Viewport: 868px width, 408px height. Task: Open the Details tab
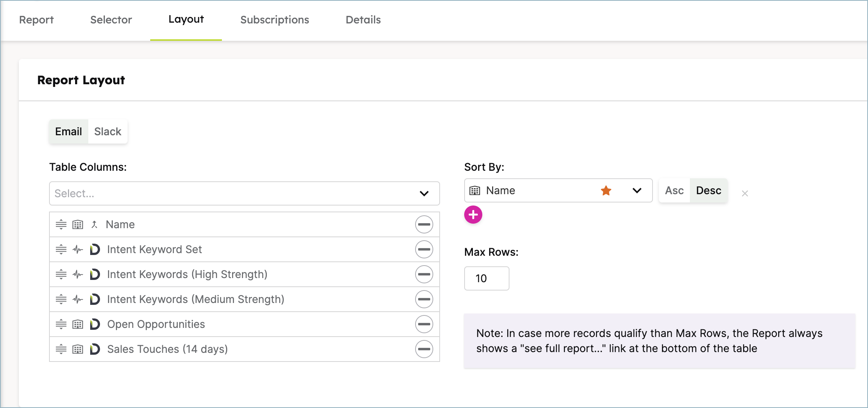(363, 20)
